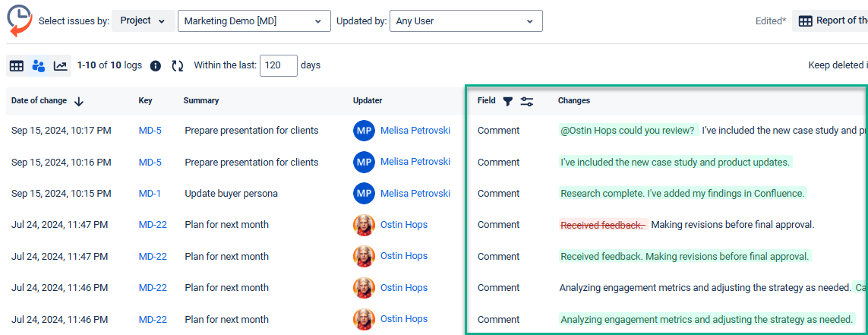
Task: Sort by Date of change arrow
Action: pyautogui.click(x=79, y=101)
